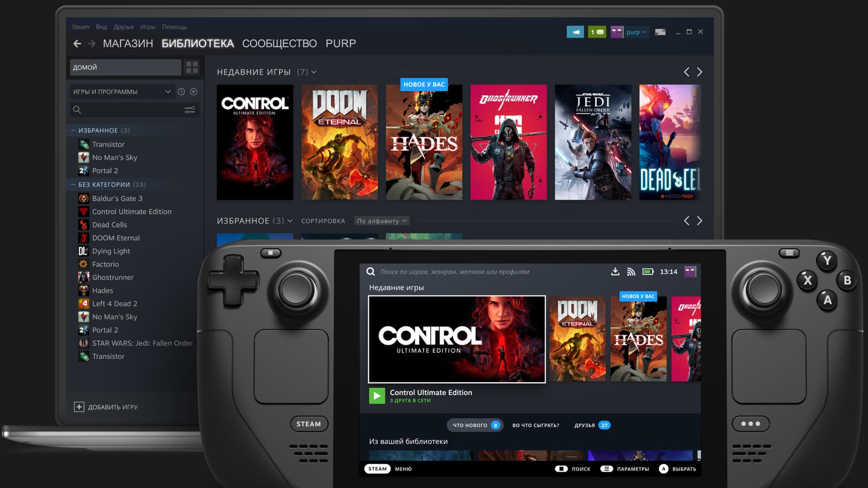868x488 pixels.
Task: Select Hades in the library list
Action: tap(103, 291)
